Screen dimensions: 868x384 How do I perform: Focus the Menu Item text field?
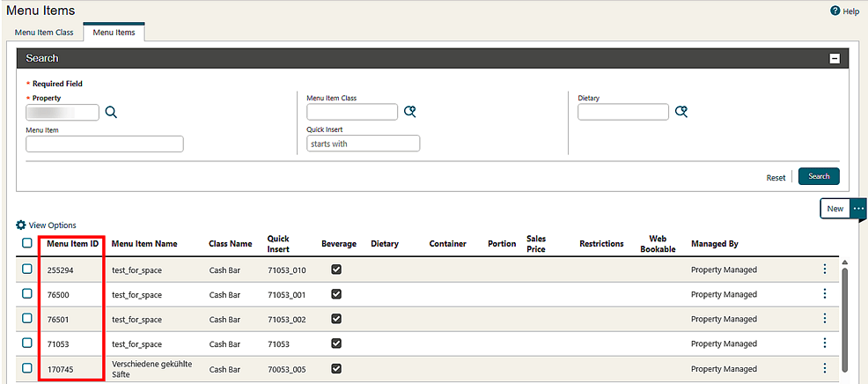click(x=105, y=144)
